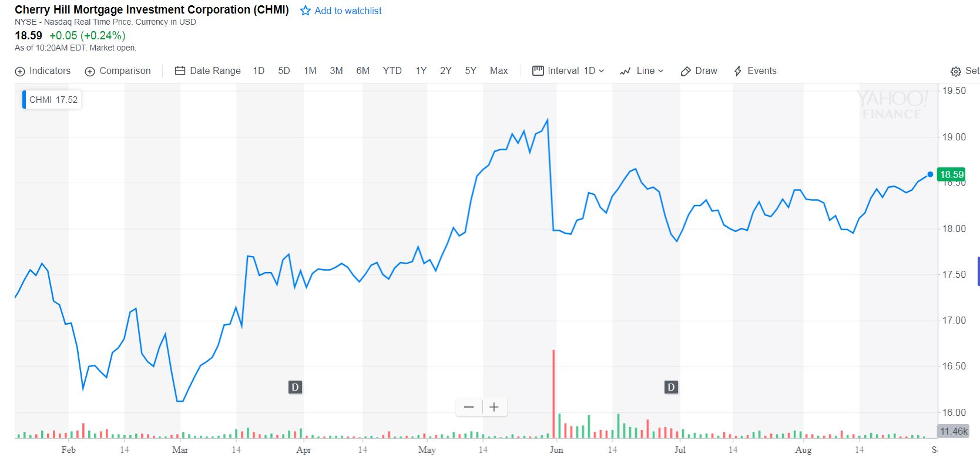Screen dimensions: 980x464
Task: Zoom out with the minus button
Action: pyautogui.click(x=469, y=407)
